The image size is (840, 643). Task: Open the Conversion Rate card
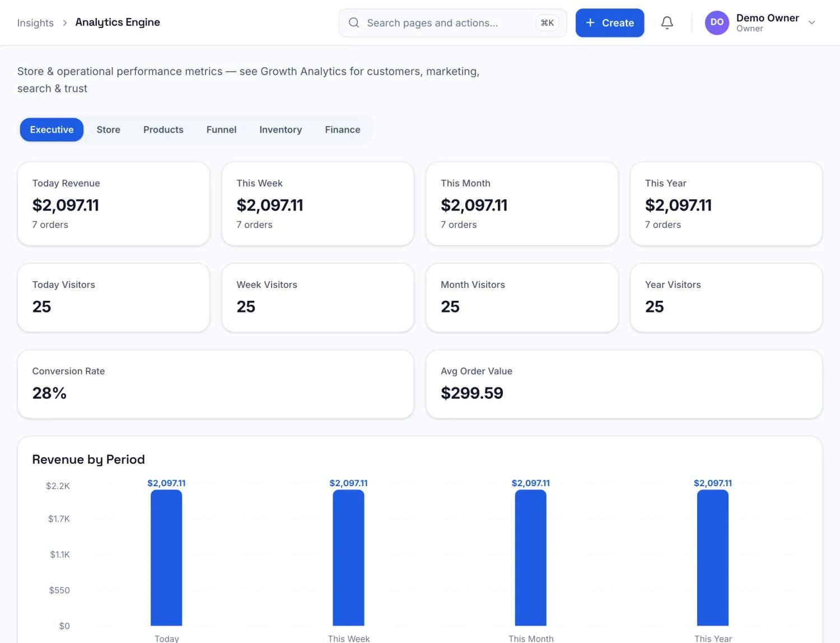[216, 384]
